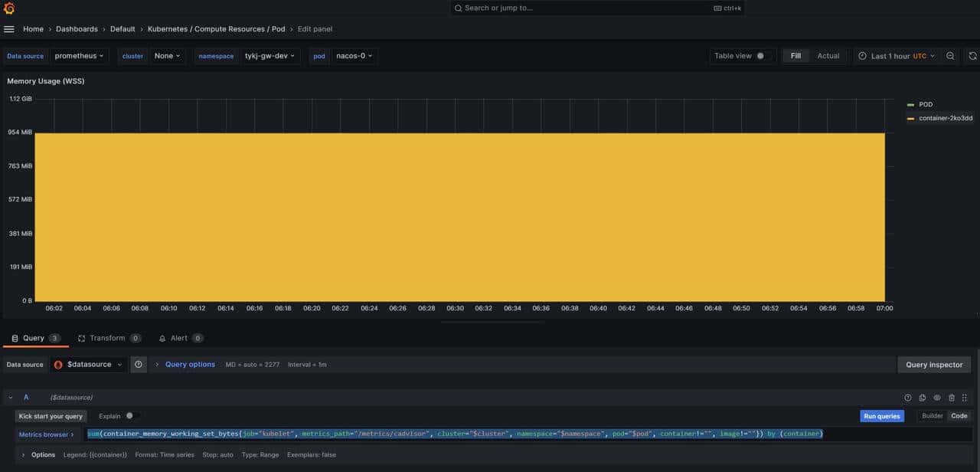Click the Grafana logo
The image size is (980, 472).
[x=8, y=8]
